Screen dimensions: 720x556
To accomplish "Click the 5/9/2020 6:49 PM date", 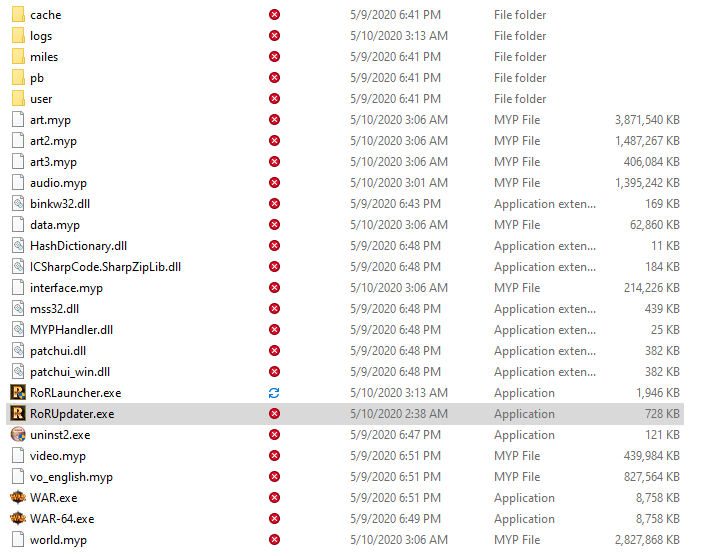I will click(x=395, y=519).
